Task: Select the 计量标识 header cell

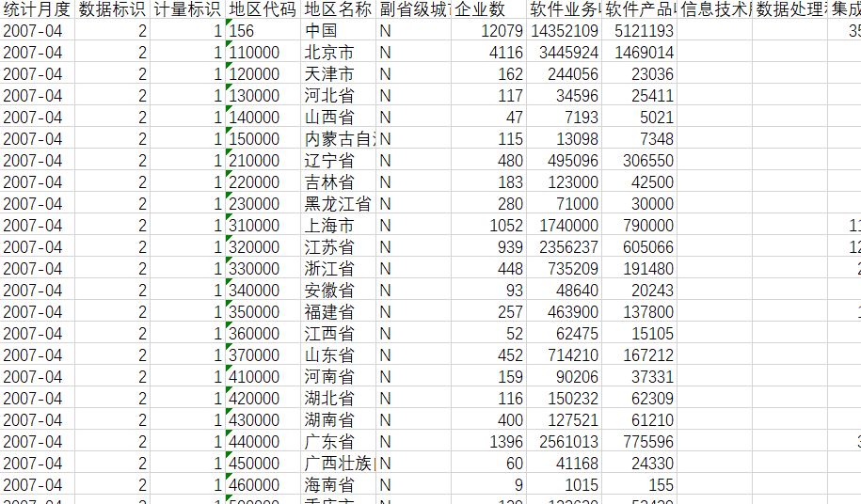Action: [x=188, y=9]
